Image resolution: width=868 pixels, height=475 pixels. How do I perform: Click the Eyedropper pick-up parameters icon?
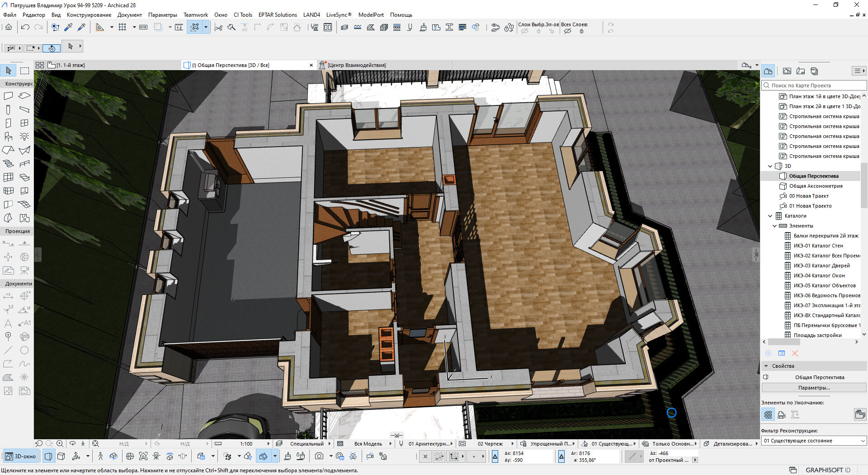click(x=68, y=27)
